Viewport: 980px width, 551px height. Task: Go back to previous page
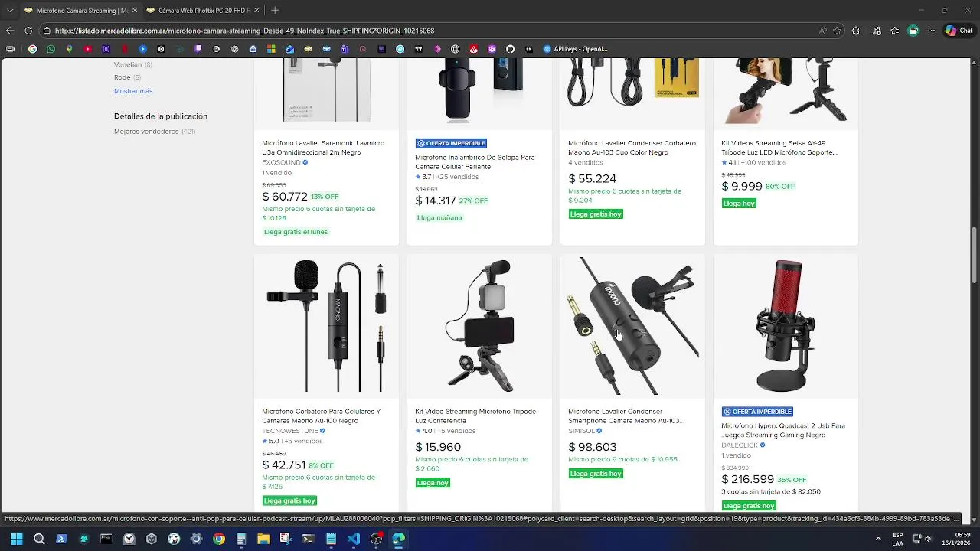click(10, 31)
